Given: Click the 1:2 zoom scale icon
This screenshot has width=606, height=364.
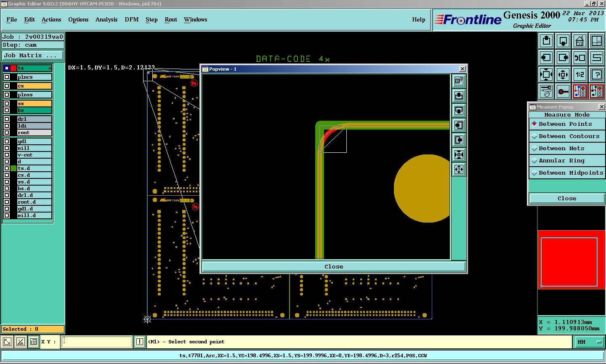Looking at the screenshot, I should [580, 74].
